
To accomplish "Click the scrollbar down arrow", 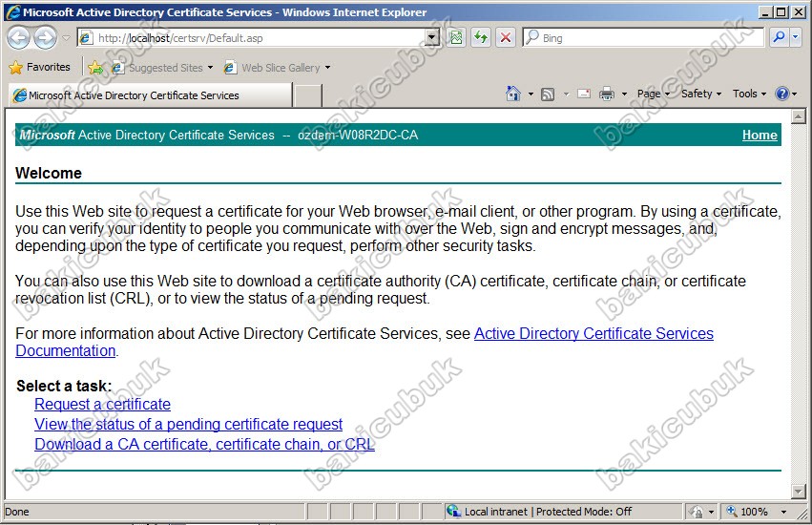I will point(798,491).
